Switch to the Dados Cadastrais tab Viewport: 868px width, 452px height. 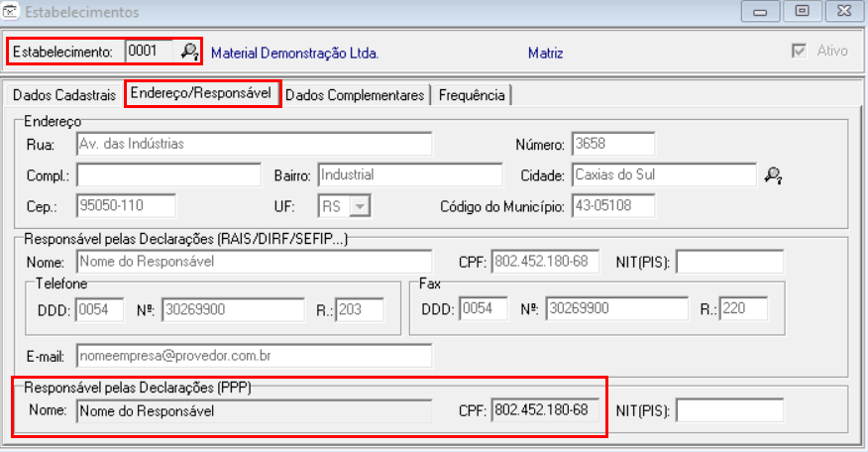[63, 95]
